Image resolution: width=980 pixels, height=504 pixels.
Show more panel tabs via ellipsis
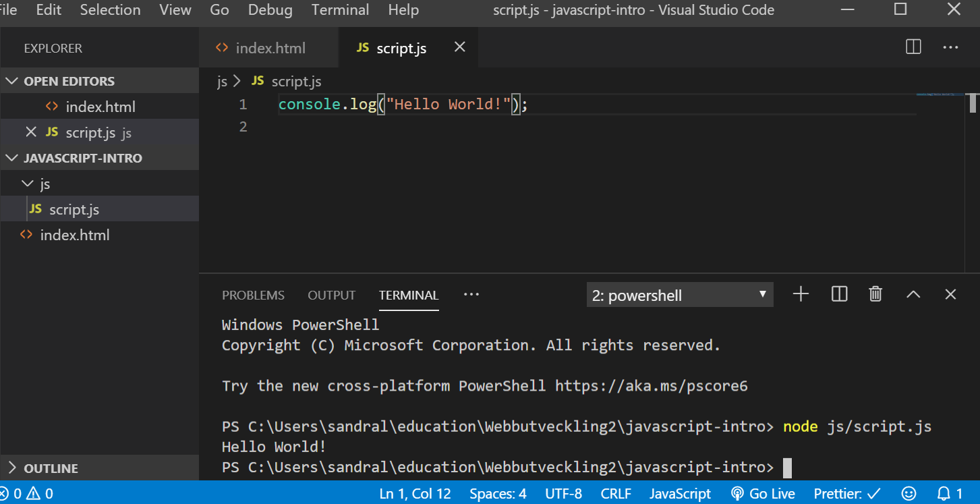[471, 294]
